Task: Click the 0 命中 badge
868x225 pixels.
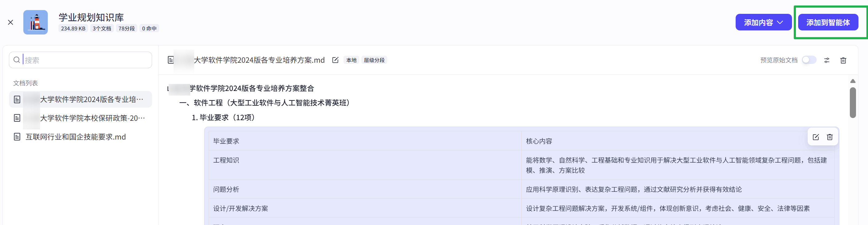Action: pyautogui.click(x=149, y=29)
